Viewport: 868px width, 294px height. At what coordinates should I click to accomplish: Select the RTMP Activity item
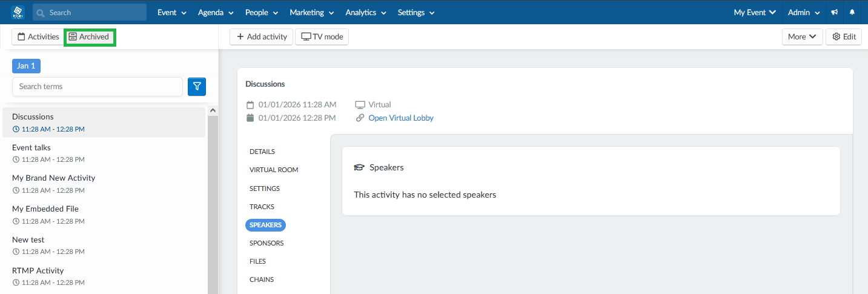click(x=104, y=276)
